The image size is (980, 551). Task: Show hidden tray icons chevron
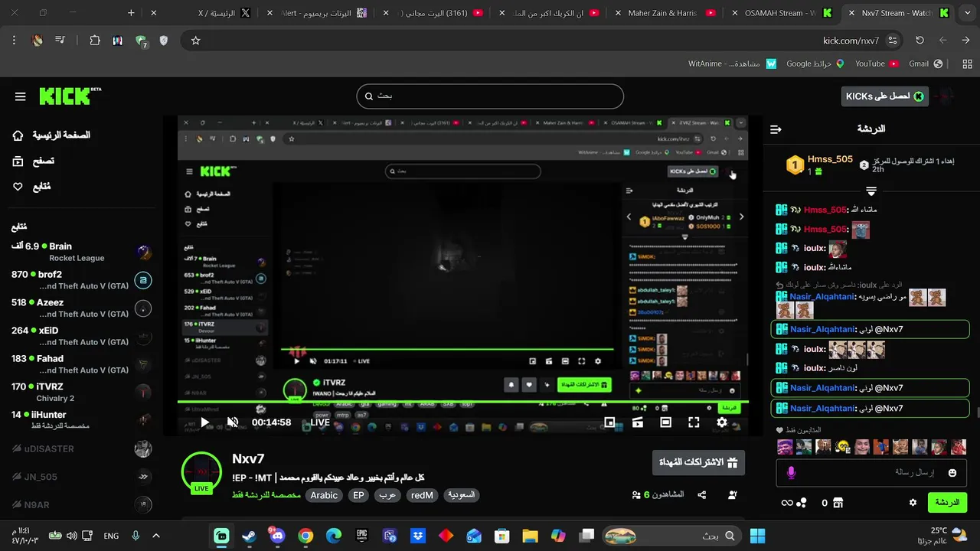156,536
